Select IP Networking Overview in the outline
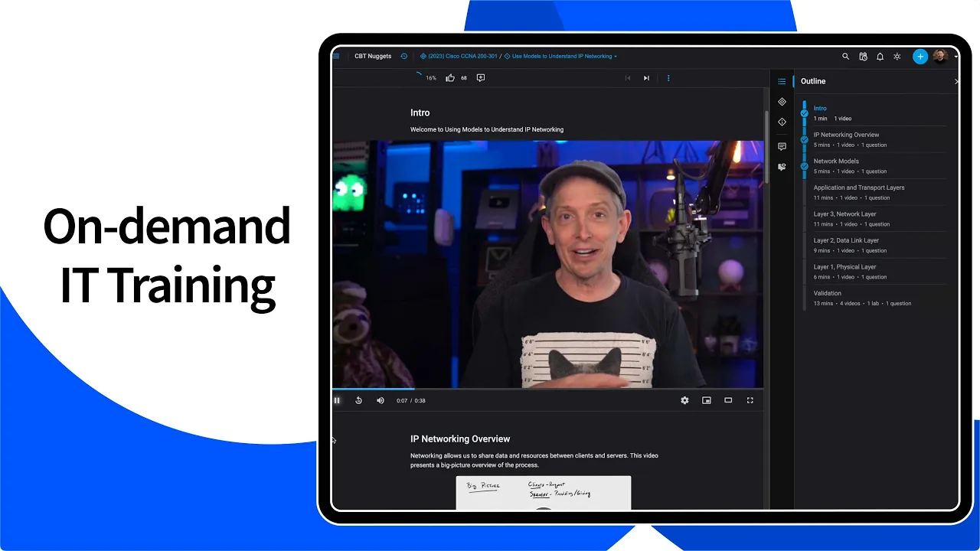Screen dimensions: 980x551 [x=846, y=135]
